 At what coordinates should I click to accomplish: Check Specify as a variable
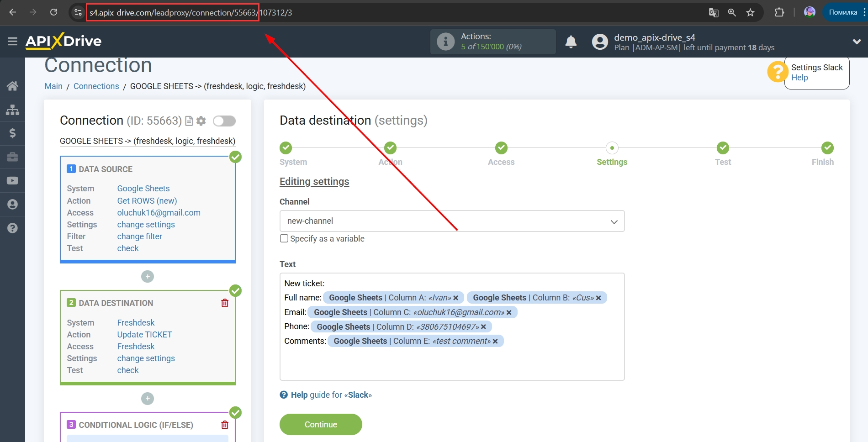(x=284, y=238)
